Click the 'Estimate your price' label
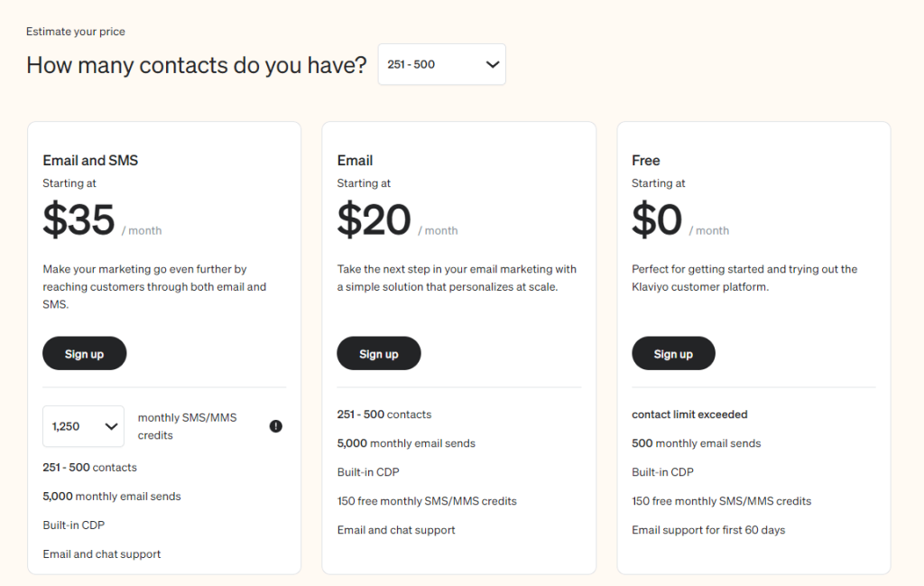Viewport: 924px width, 586px height. tap(75, 31)
